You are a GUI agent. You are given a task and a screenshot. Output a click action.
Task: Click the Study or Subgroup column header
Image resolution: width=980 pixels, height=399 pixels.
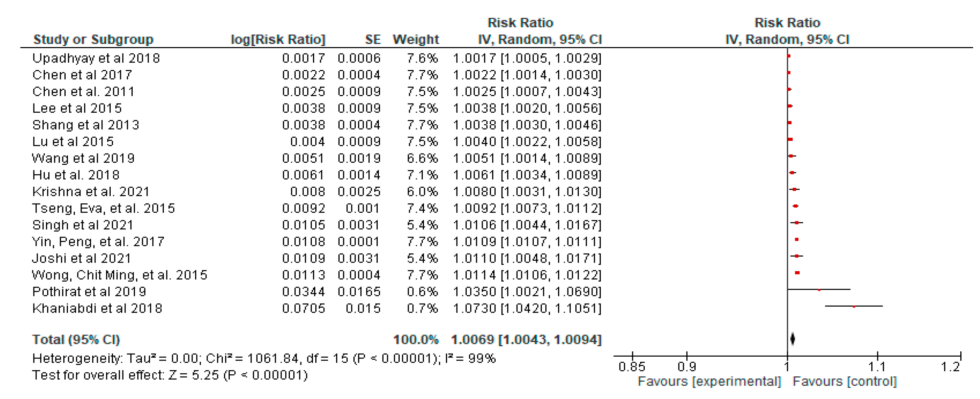pyautogui.click(x=93, y=39)
